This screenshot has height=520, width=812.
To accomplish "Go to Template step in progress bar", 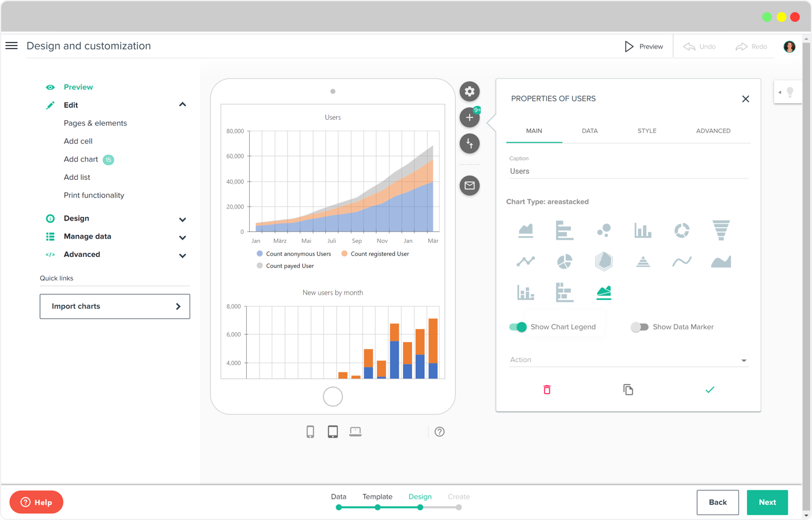I will point(377,501).
